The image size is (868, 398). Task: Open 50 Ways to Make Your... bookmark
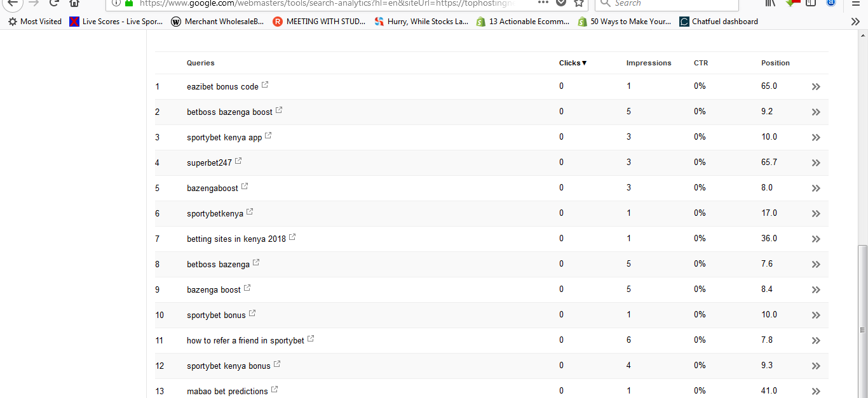click(x=625, y=22)
